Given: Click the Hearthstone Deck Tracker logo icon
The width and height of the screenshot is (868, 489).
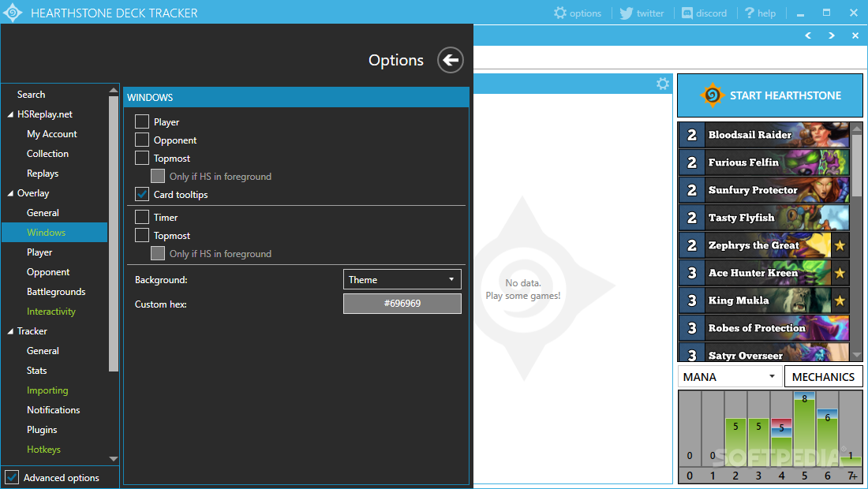Looking at the screenshot, I should point(12,13).
